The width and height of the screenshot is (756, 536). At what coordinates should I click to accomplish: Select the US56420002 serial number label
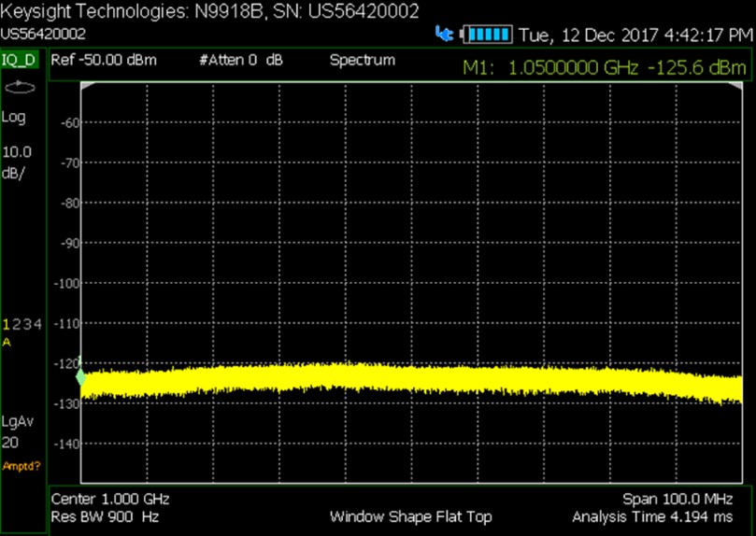[43, 35]
